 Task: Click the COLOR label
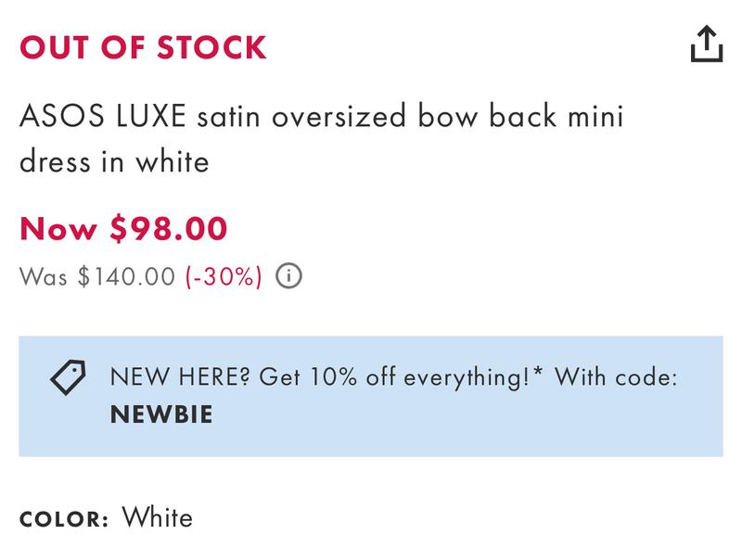click(x=64, y=519)
